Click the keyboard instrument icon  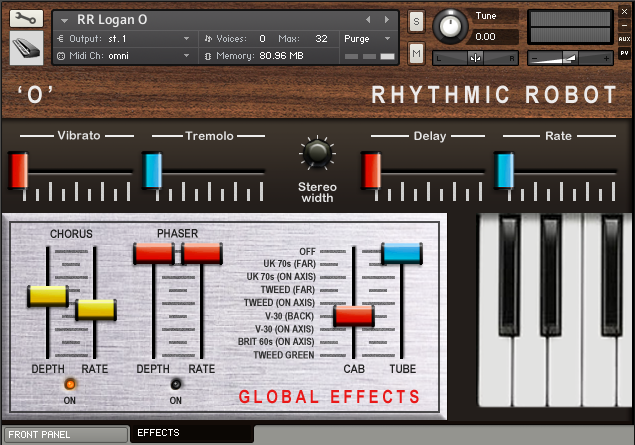click(26, 48)
